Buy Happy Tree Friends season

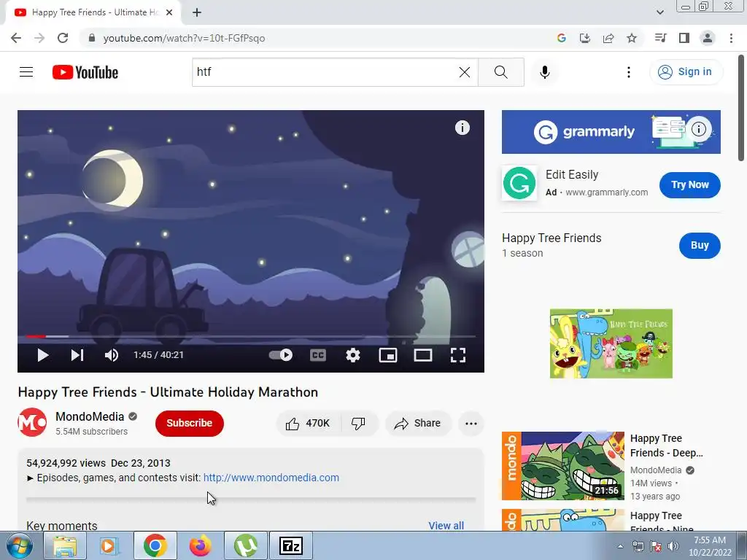700,245
